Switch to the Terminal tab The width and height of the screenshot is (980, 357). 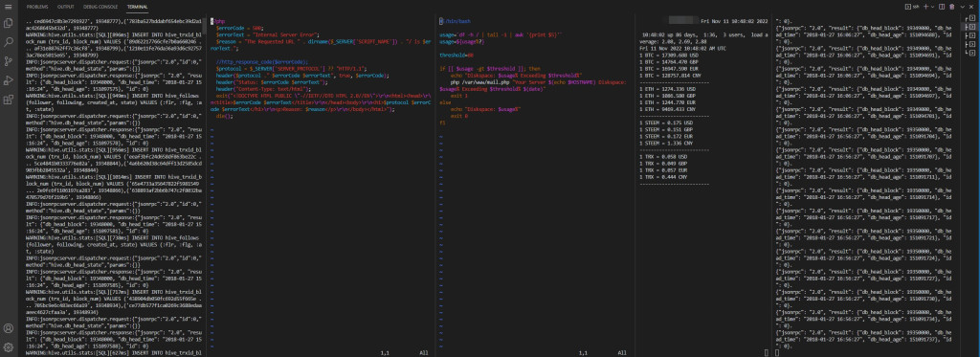coord(138,7)
